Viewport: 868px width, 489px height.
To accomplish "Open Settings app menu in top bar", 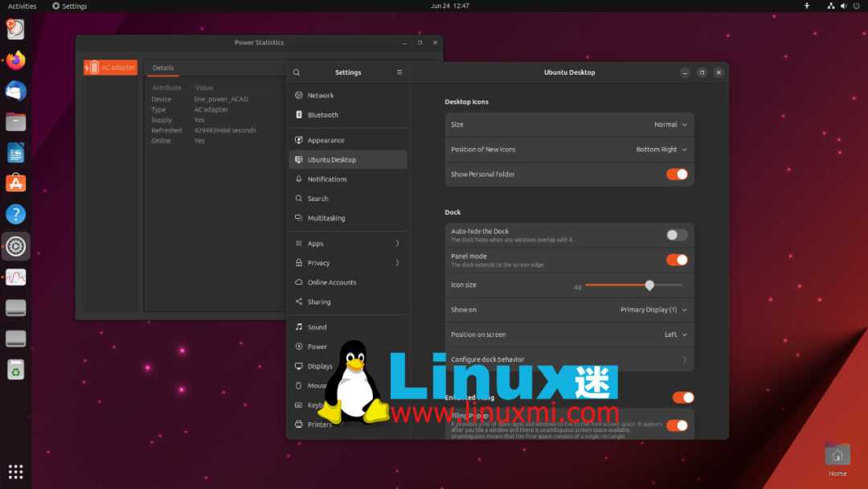I will pyautogui.click(x=70, y=6).
